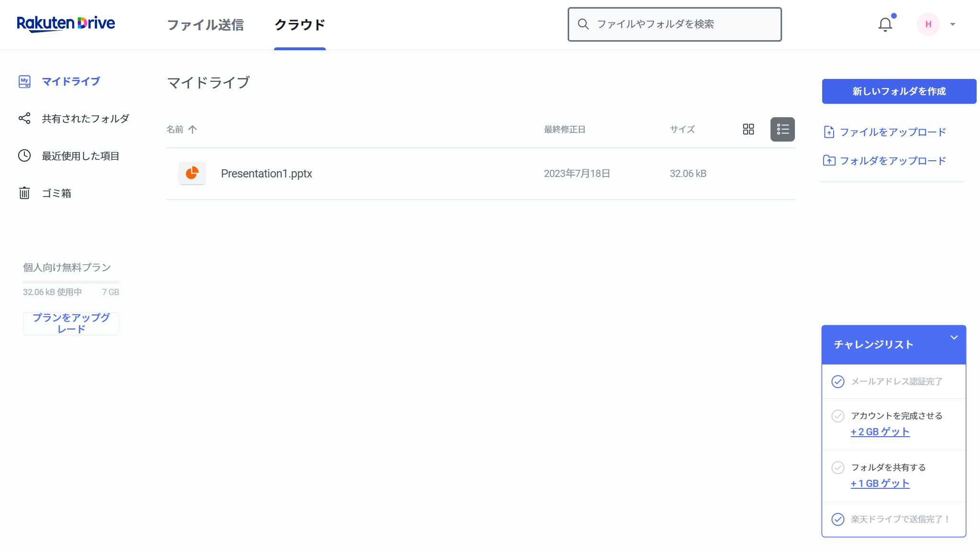Click the search files input field
Screen dimensions: 980x551
(x=674, y=24)
